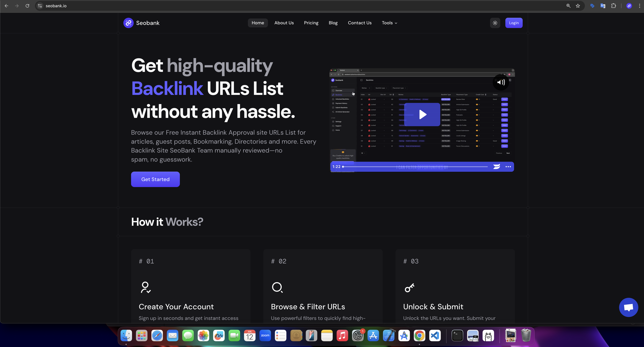Image resolution: width=644 pixels, height=347 pixels.
Task: Open the browser zoom magnifier icon
Action: [x=568, y=6]
